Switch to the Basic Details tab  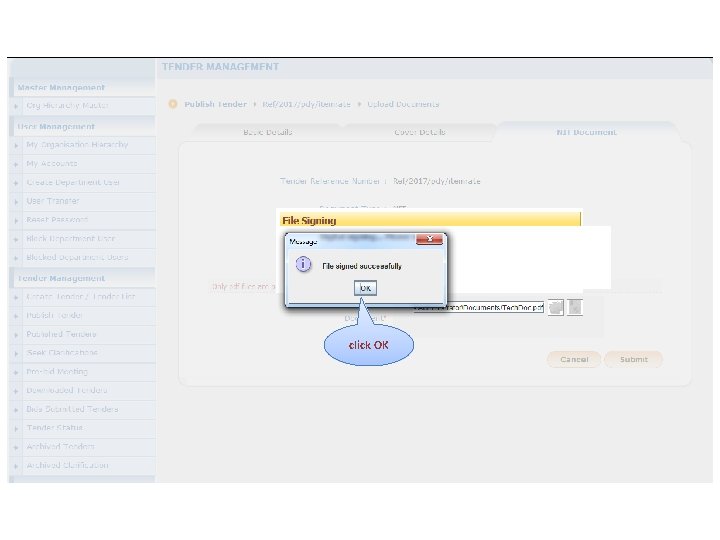pyautogui.click(x=267, y=132)
